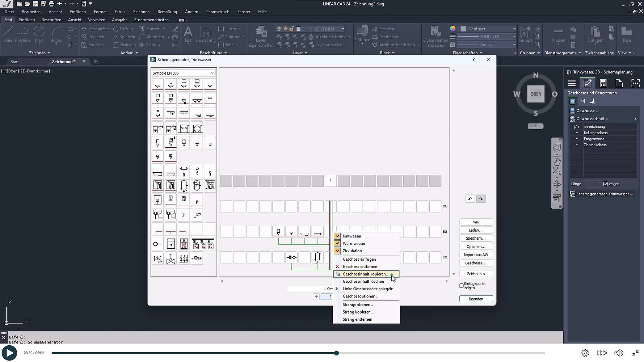The image size is (644, 362).
Task: Open the Text tool in the ribbon
Action: pyautogui.click(x=188, y=35)
